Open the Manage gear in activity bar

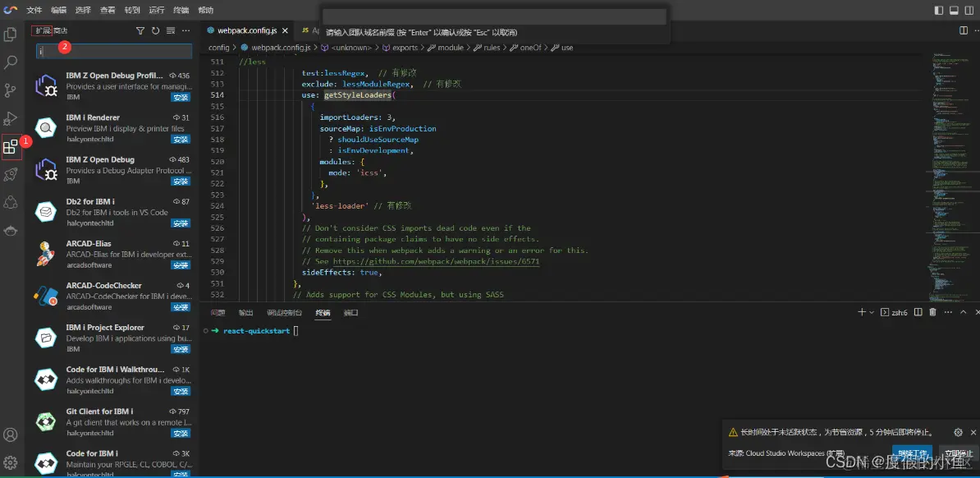tap(11, 462)
